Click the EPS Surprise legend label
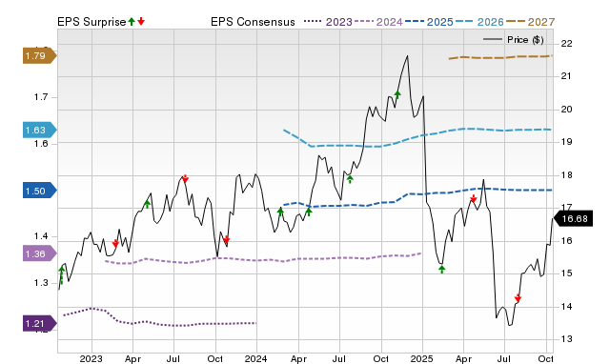Screen dimensions: 610x364 pos(91,22)
